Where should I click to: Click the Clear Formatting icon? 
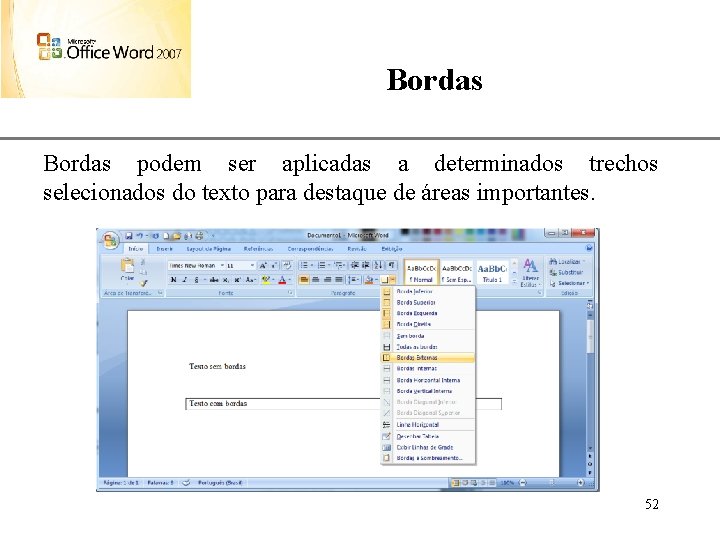(x=287, y=265)
